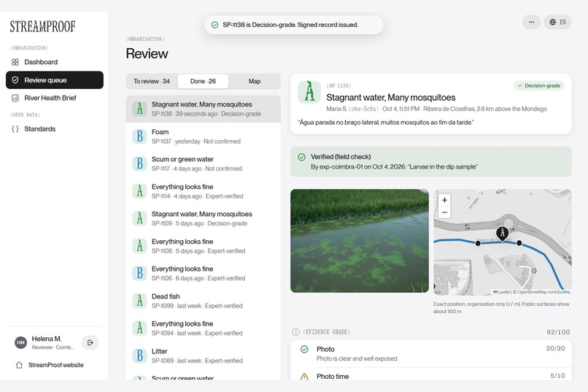588x392 pixels.
Task: Click the Decision-grade status badge
Action: [539, 85]
